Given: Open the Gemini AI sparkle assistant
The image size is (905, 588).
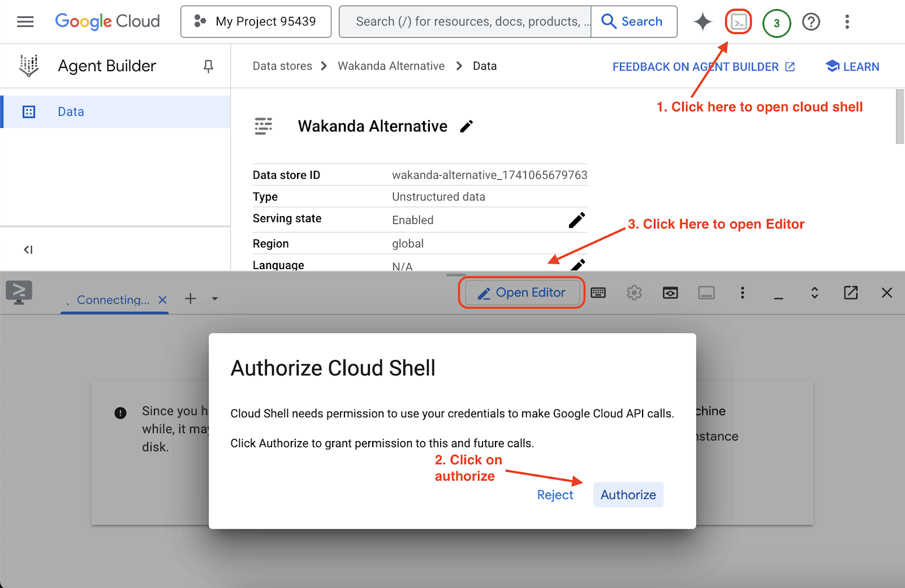Looking at the screenshot, I should [x=703, y=22].
